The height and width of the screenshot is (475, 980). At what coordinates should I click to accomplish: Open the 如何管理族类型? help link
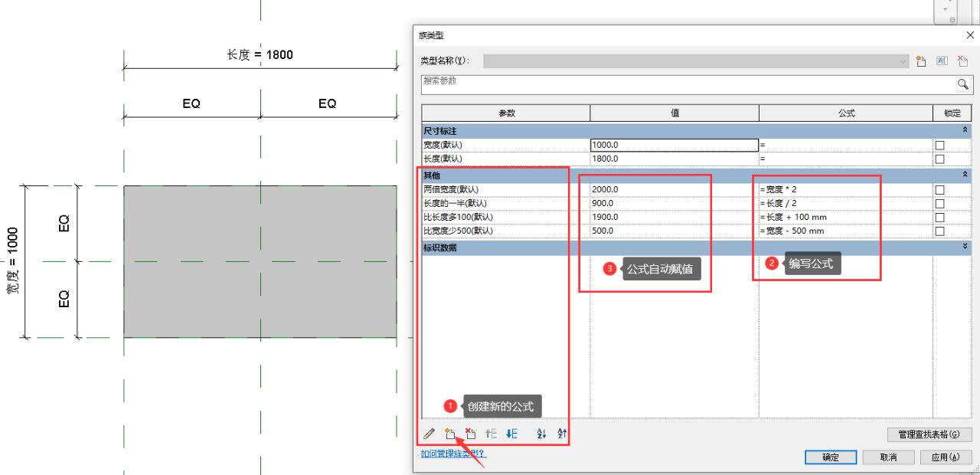click(x=453, y=454)
